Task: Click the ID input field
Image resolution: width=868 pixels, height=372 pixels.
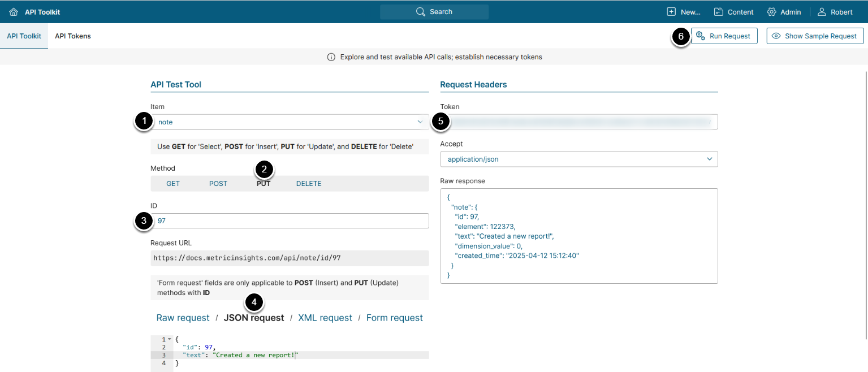Action: click(x=290, y=221)
